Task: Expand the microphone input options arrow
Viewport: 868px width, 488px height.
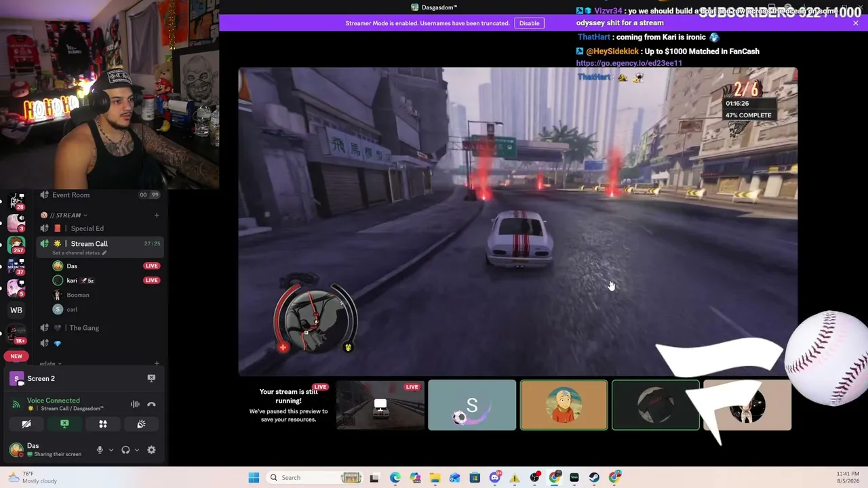Action: pos(111,450)
